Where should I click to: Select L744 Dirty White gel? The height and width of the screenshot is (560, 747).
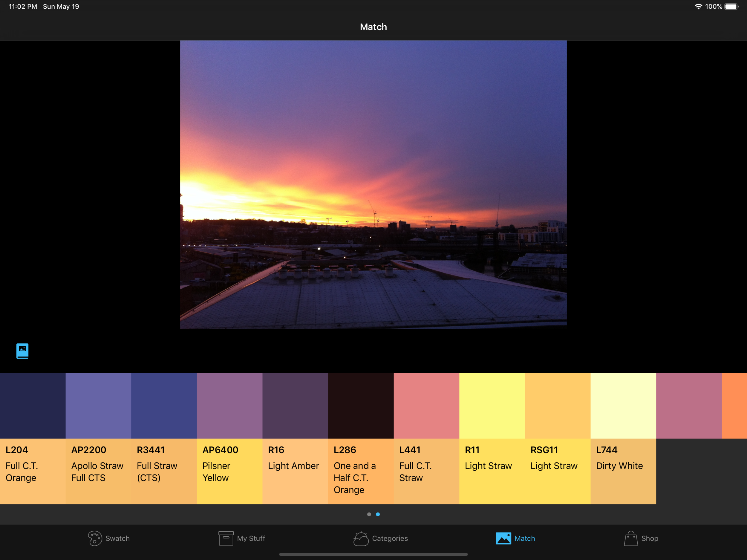tap(623, 471)
